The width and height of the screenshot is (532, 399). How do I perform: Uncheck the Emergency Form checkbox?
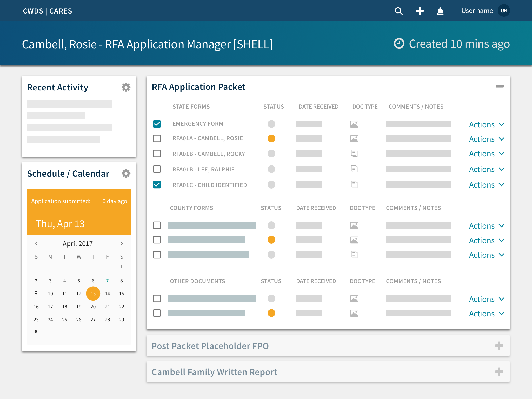157,124
